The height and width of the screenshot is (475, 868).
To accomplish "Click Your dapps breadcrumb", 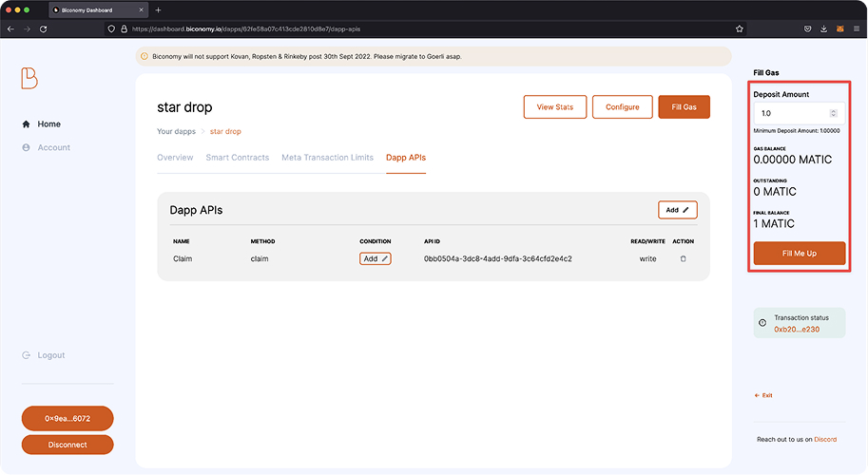I will point(176,132).
